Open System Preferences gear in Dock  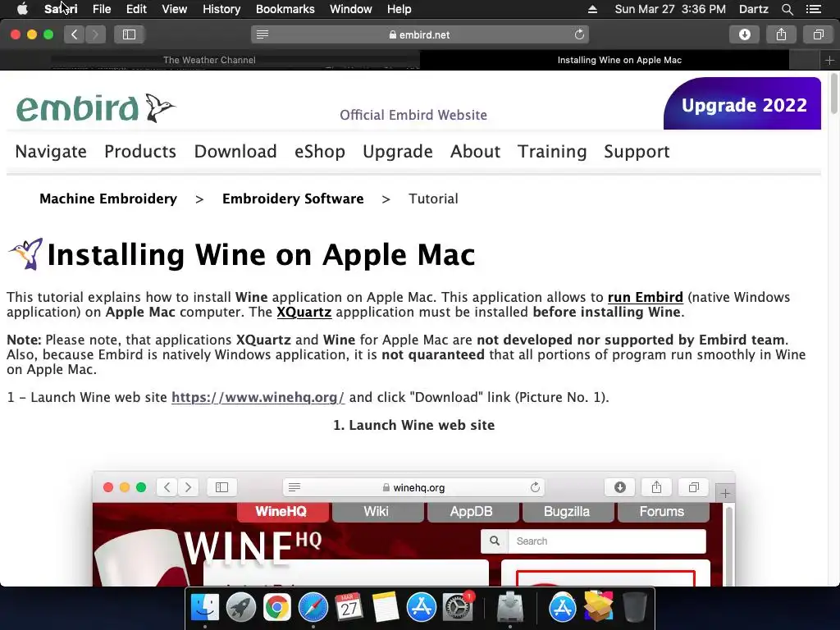[458, 607]
